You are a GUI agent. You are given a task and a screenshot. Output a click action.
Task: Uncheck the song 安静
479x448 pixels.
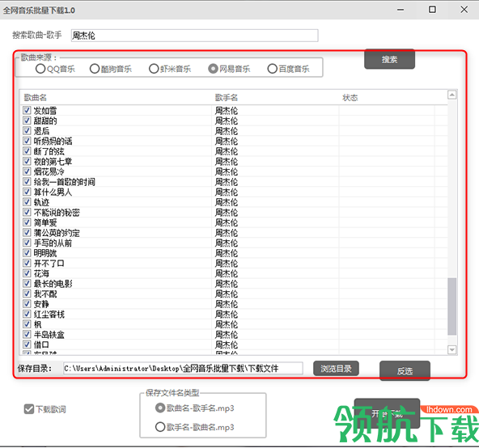27,303
